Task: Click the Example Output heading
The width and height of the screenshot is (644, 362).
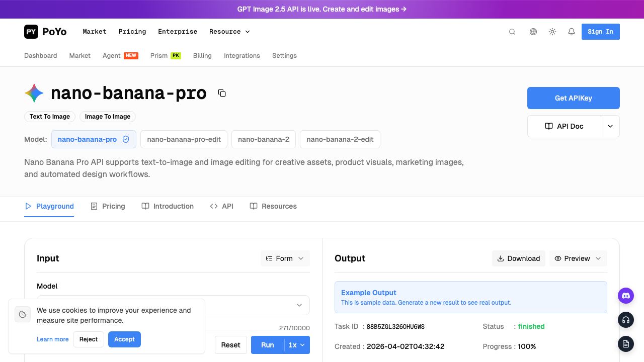Action: tap(369, 293)
